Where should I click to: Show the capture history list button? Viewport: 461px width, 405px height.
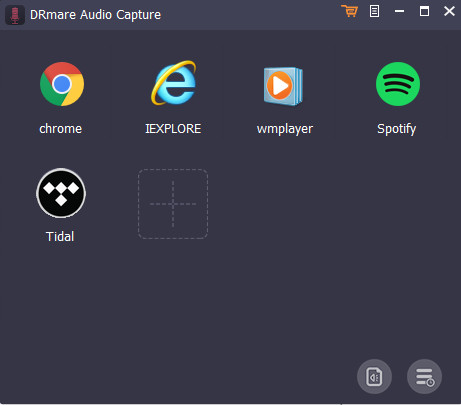(424, 377)
